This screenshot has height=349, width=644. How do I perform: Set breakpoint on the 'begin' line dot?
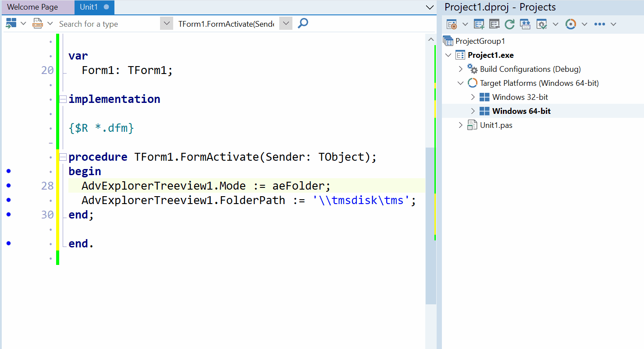pos(8,171)
